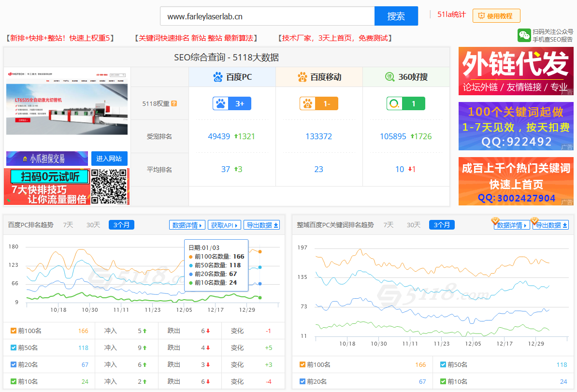Image resolution: width=577 pixels, height=392 pixels.
Task: Toggle the 前50名 checkbox in left chart table
Action: point(14,348)
